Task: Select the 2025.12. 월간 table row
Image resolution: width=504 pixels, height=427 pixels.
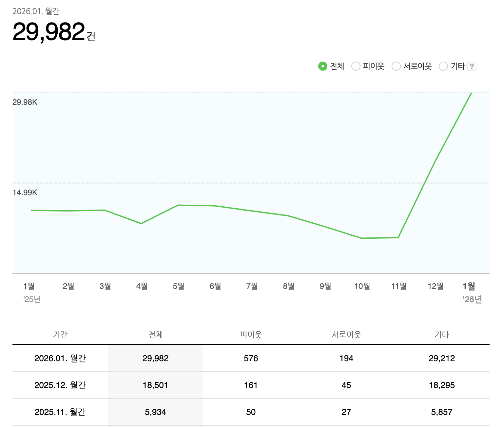Action: click(x=60, y=385)
